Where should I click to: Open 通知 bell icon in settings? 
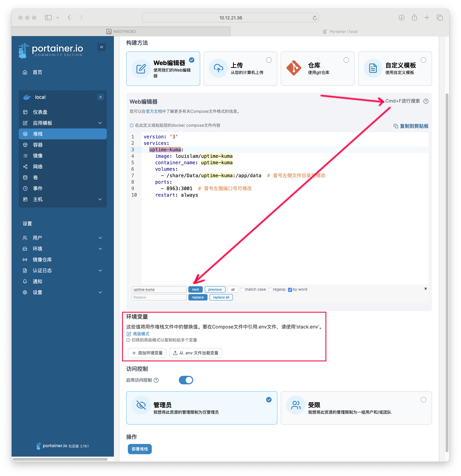pyautogui.click(x=25, y=281)
